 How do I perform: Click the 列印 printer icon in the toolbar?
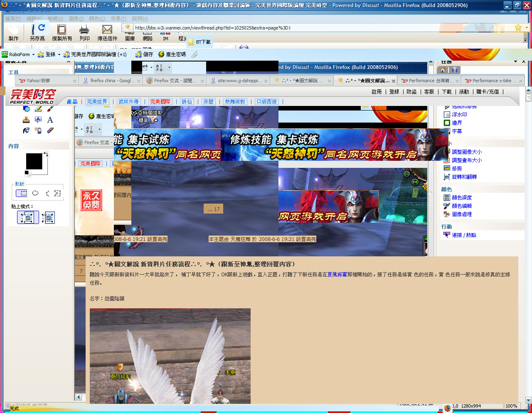point(84,30)
